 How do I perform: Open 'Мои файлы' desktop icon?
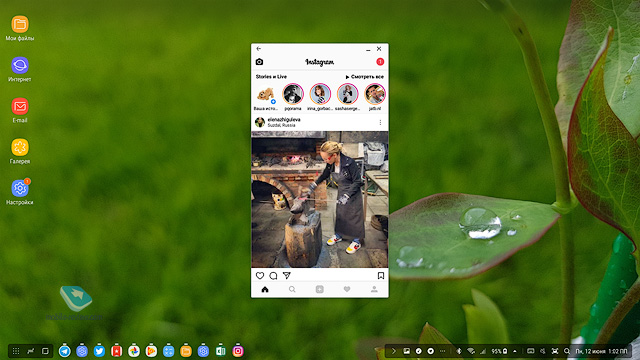coord(20,29)
